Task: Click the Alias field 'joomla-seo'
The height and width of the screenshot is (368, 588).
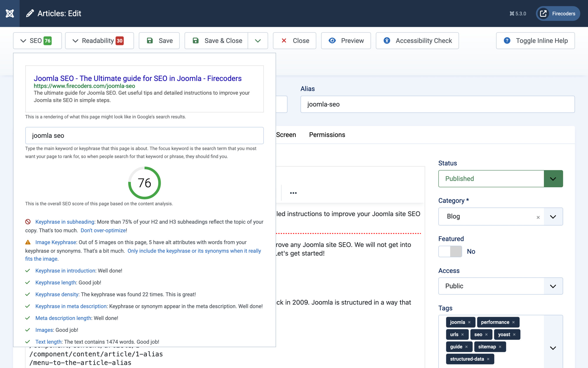Action: click(437, 104)
